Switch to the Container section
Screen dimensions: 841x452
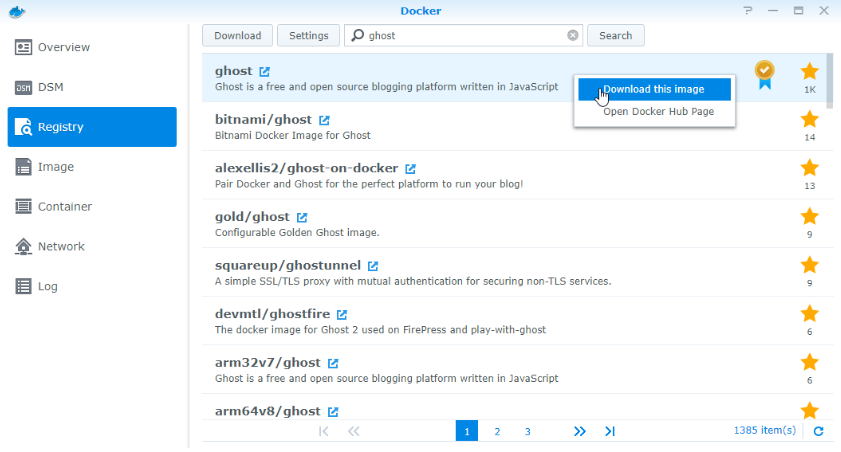coord(92,206)
